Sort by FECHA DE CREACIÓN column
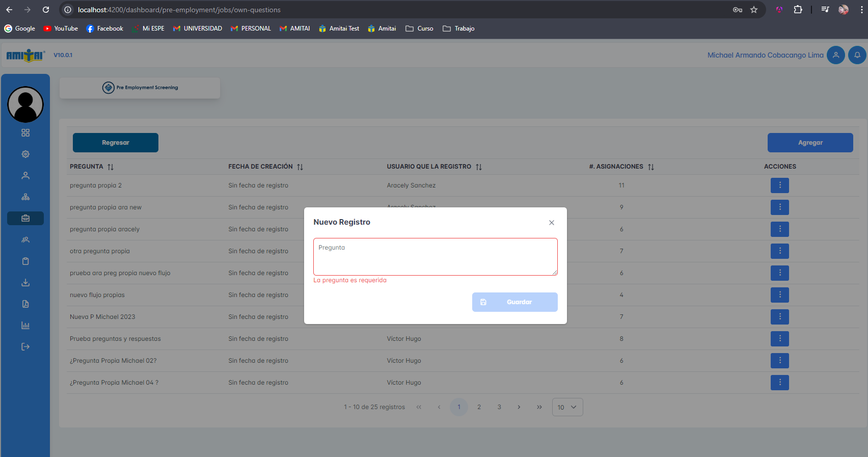 (300, 167)
